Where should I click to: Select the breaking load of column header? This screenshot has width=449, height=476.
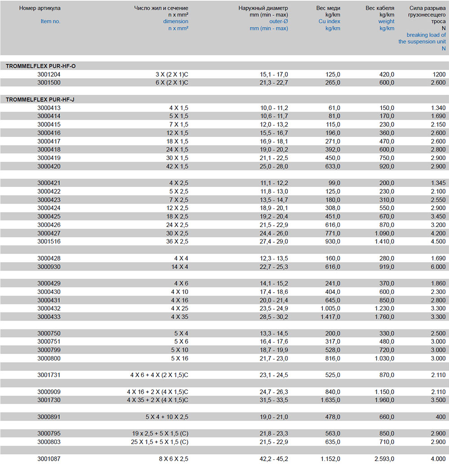[426, 35]
